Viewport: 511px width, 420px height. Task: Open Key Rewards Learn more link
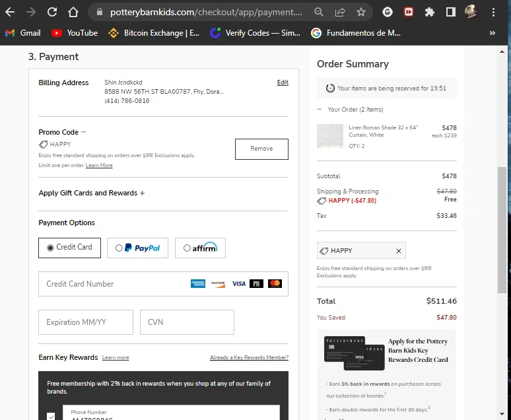click(116, 357)
